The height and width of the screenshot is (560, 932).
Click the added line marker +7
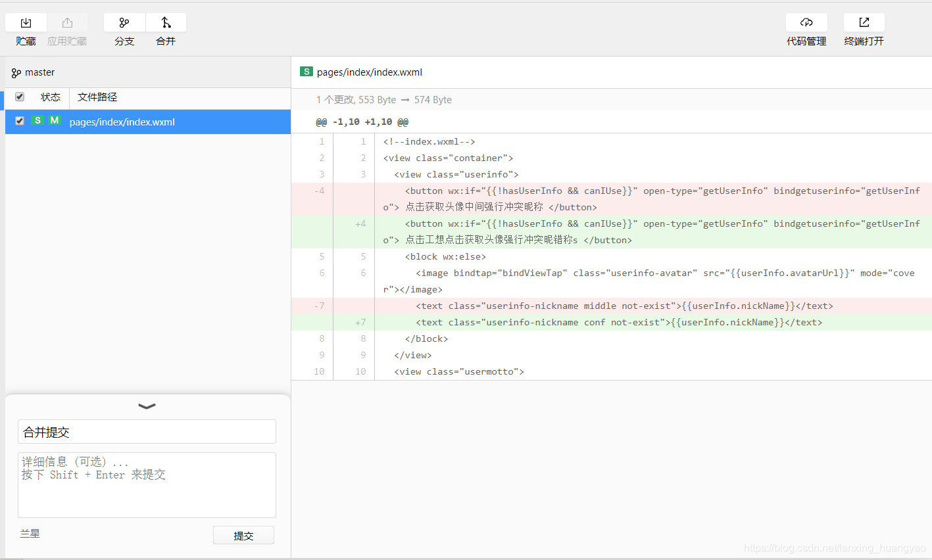pyautogui.click(x=360, y=322)
